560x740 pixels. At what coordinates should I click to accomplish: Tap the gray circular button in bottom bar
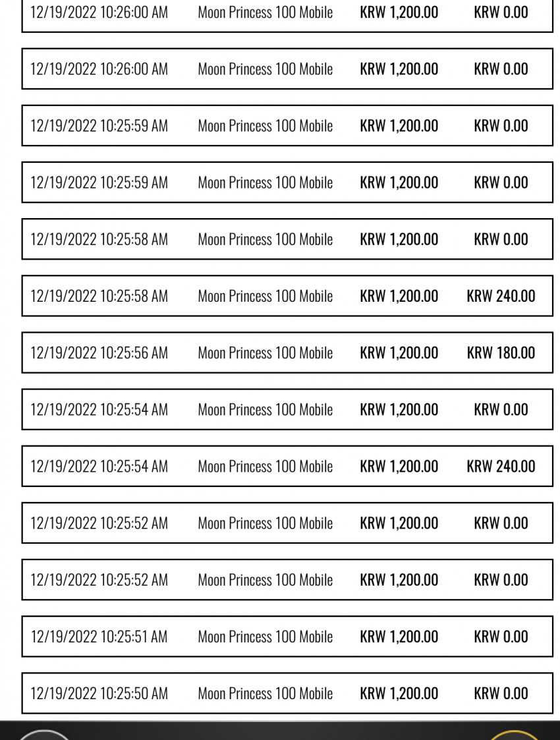(x=43, y=735)
